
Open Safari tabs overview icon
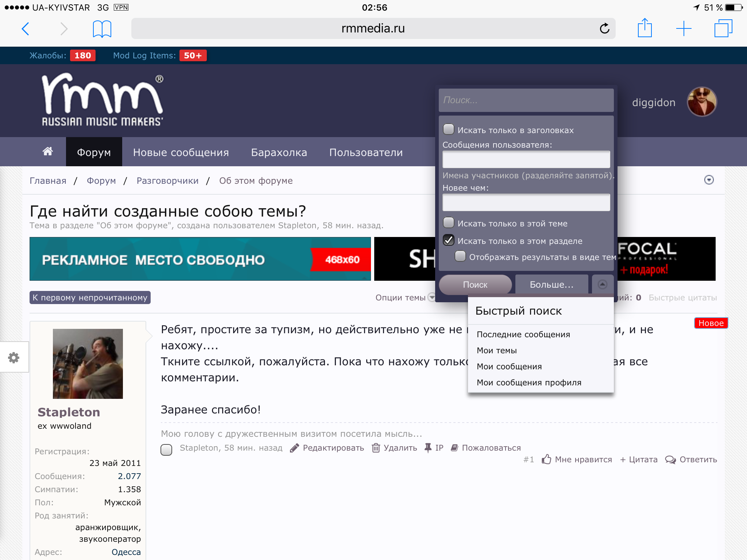pos(723,28)
